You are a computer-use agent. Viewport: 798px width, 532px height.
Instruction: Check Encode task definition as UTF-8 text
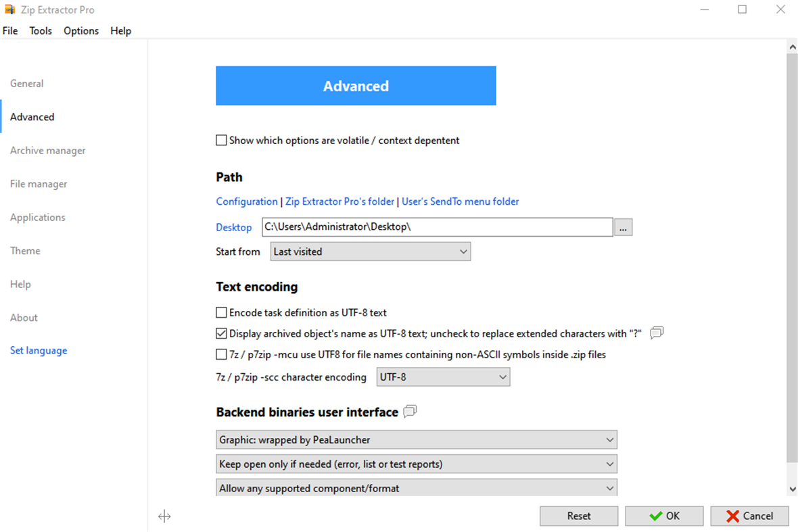click(221, 312)
